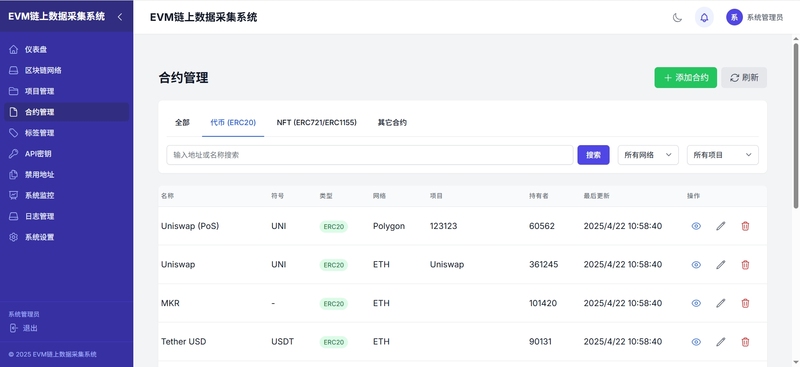Toggle dark mode with the moon icon

tap(677, 17)
